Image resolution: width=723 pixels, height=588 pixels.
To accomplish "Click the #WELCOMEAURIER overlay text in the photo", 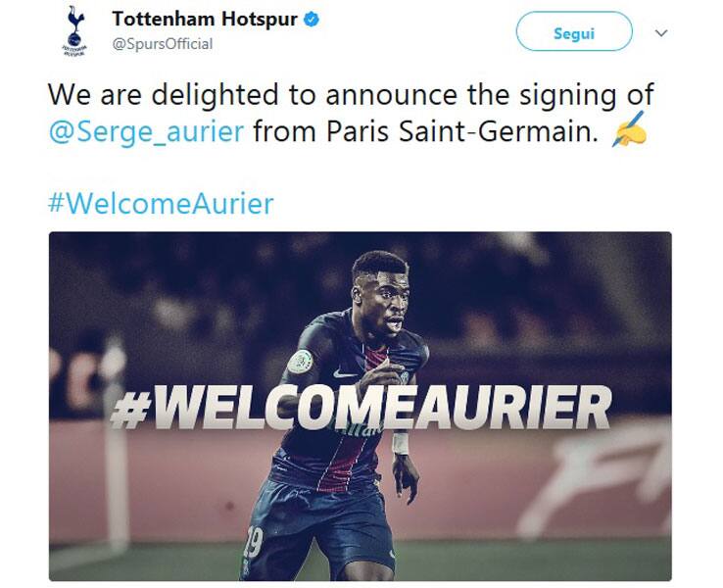I will click(x=361, y=408).
